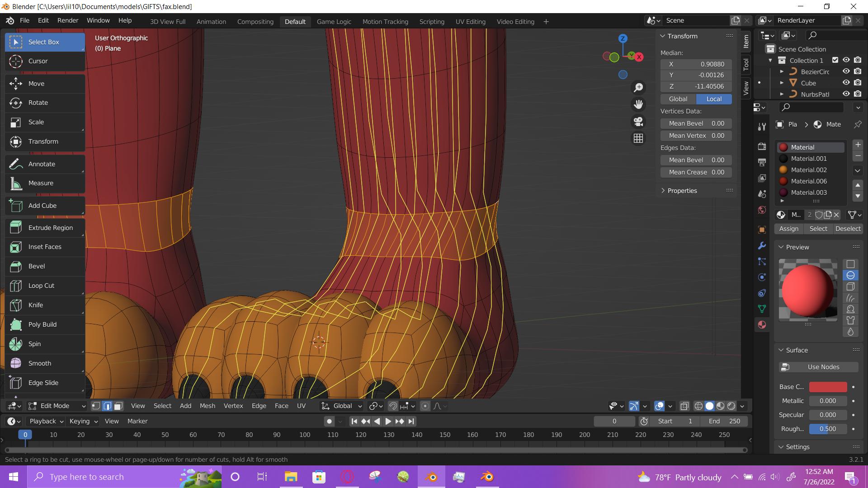Image resolution: width=868 pixels, height=488 pixels.
Task: Select the Loop Cut tool
Action: click(41, 286)
